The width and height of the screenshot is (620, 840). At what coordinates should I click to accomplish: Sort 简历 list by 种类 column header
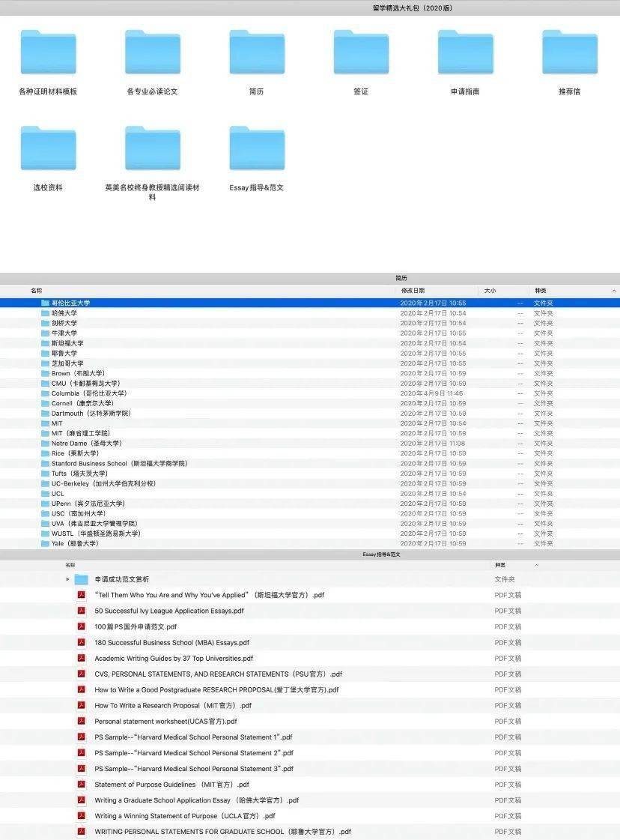pyautogui.click(x=540, y=290)
